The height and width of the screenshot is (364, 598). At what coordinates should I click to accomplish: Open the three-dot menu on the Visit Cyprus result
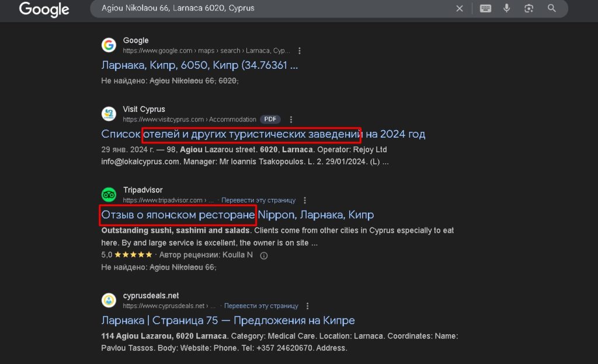(x=290, y=119)
